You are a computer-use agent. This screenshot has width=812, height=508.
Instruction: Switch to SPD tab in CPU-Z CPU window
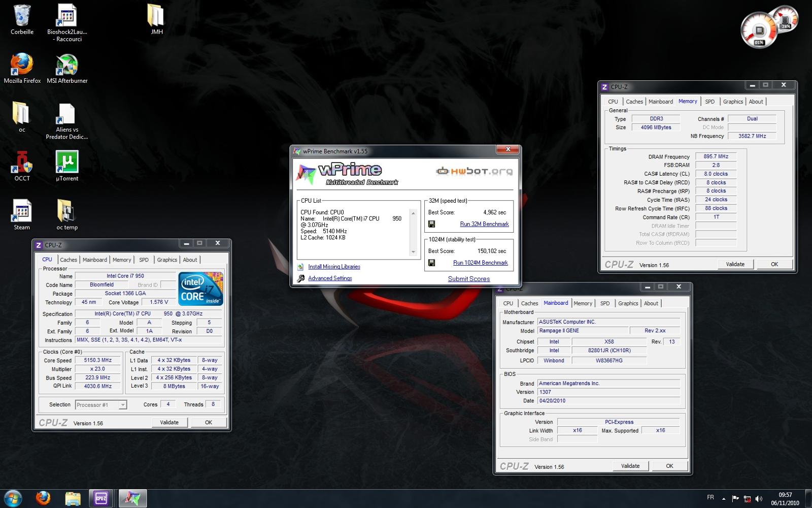click(144, 260)
